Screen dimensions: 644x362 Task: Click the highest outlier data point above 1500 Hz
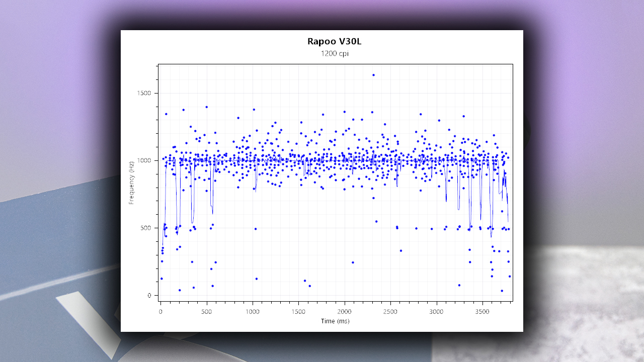(373, 75)
